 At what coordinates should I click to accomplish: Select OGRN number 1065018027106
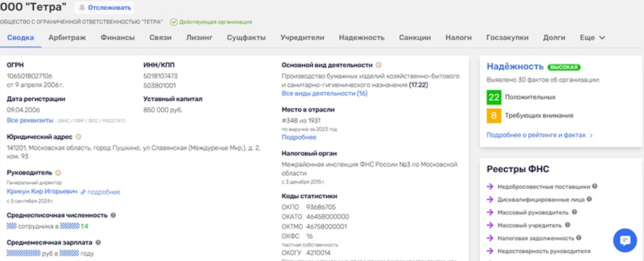[29, 76]
